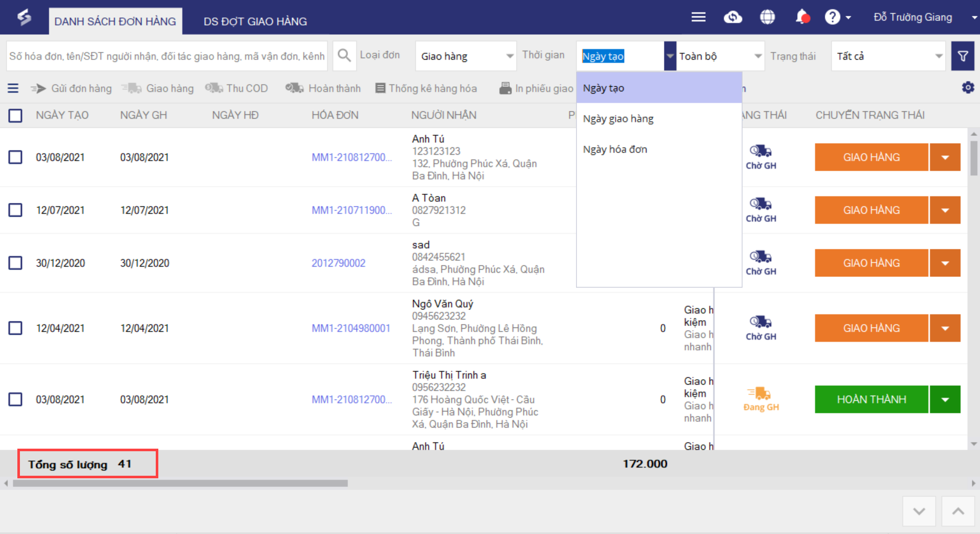Choose Ngày giao hàng from dropdown list
The width and height of the screenshot is (980, 534).
click(618, 119)
